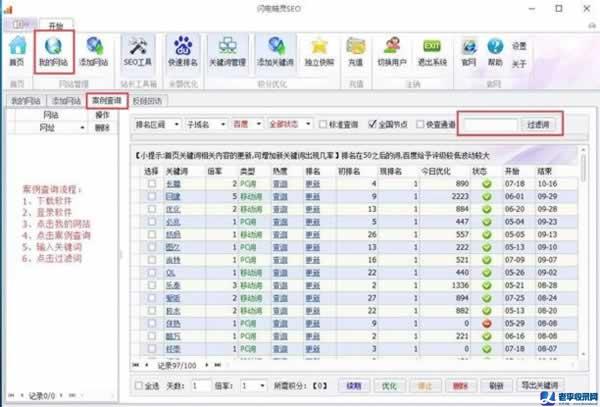Click in the filter keyword input next to 过滤词
600x407 pixels.
pyautogui.click(x=490, y=124)
